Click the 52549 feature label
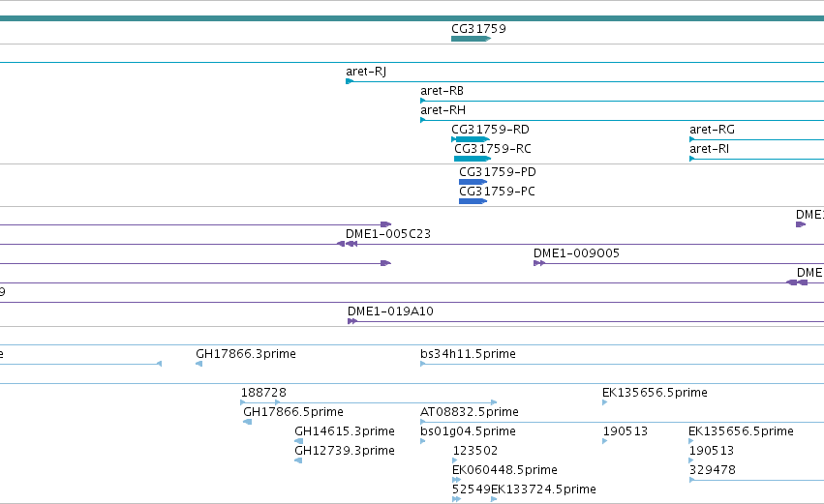The image size is (824, 504). tap(471, 489)
